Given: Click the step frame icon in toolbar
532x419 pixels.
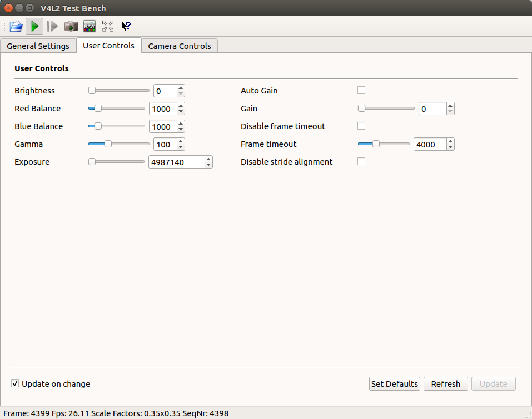Looking at the screenshot, I should coord(52,26).
